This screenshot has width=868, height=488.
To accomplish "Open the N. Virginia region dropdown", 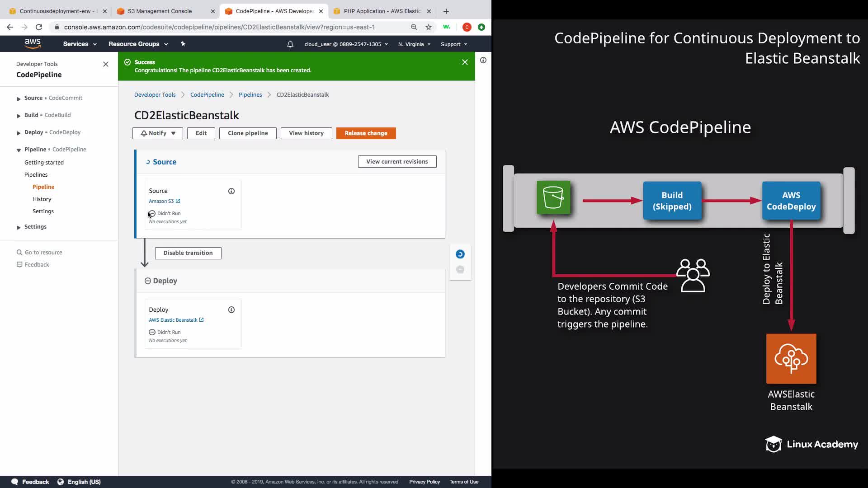I will tap(414, 44).
